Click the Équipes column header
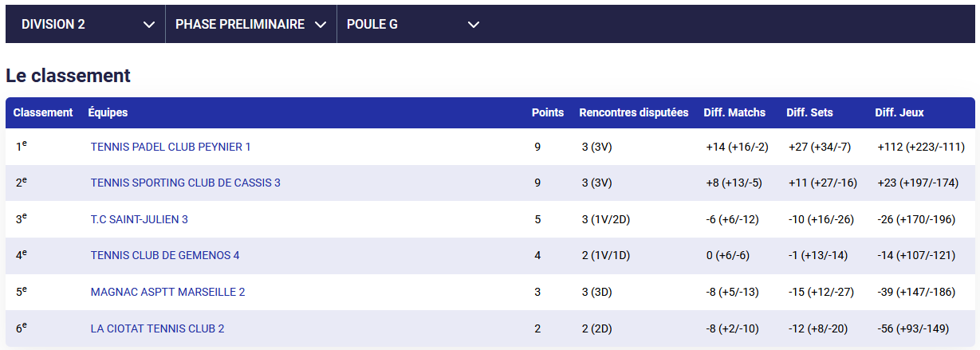The height and width of the screenshot is (350, 980). 108,112
